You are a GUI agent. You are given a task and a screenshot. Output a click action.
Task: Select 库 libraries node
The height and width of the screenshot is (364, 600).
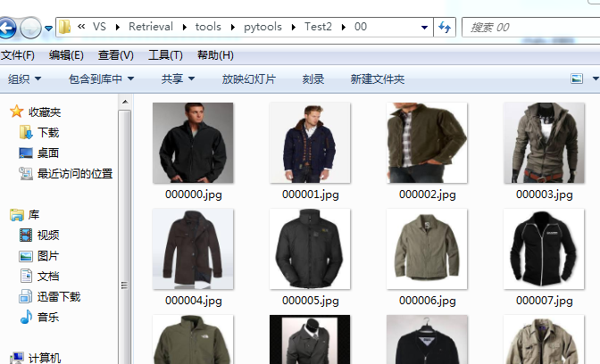click(34, 215)
